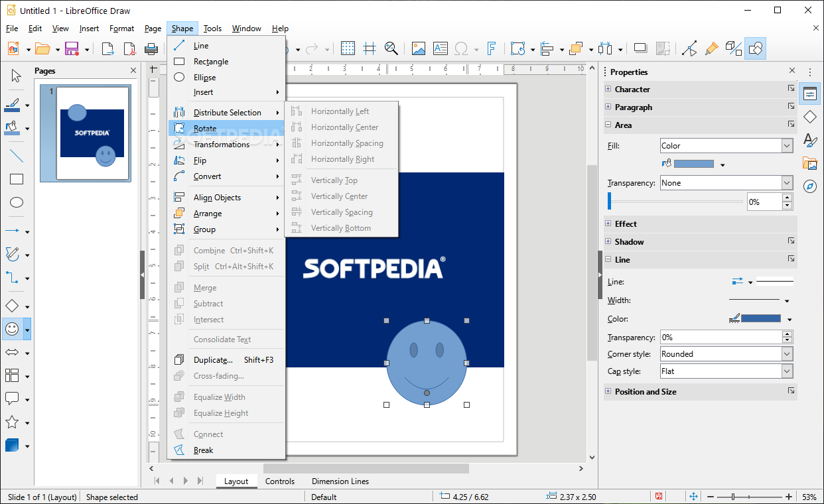824x504 pixels.
Task: Click the line Transparency input field
Action: click(721, 337)
